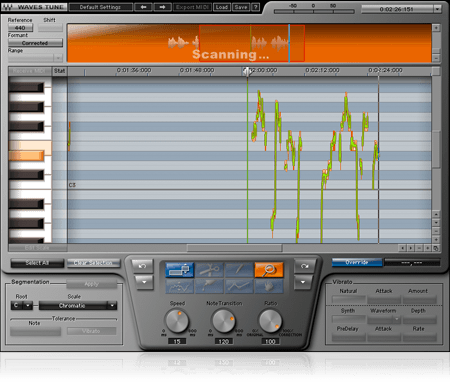
Task: Click the highlighted orange piano key
Action: [x=26, y=156]
